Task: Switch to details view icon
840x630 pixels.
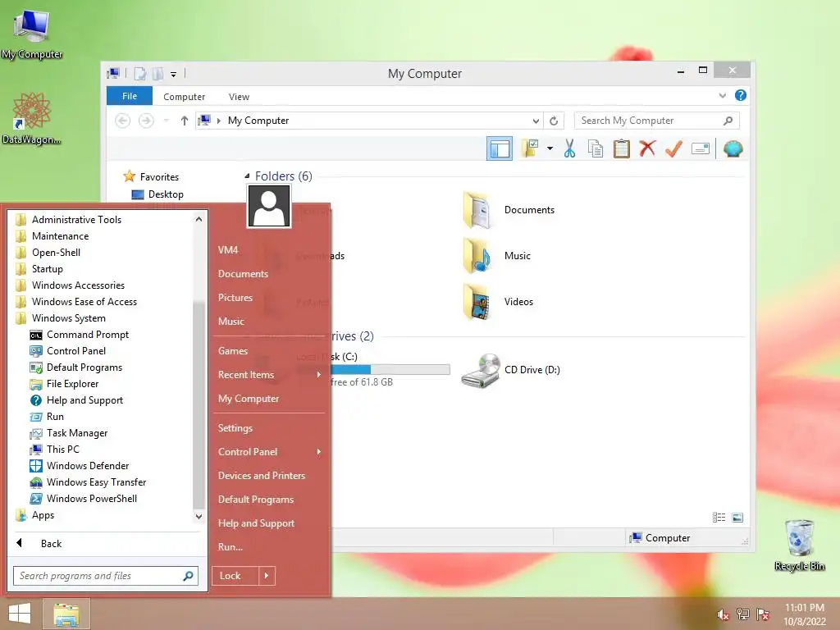Action: (x=719, y=517)
